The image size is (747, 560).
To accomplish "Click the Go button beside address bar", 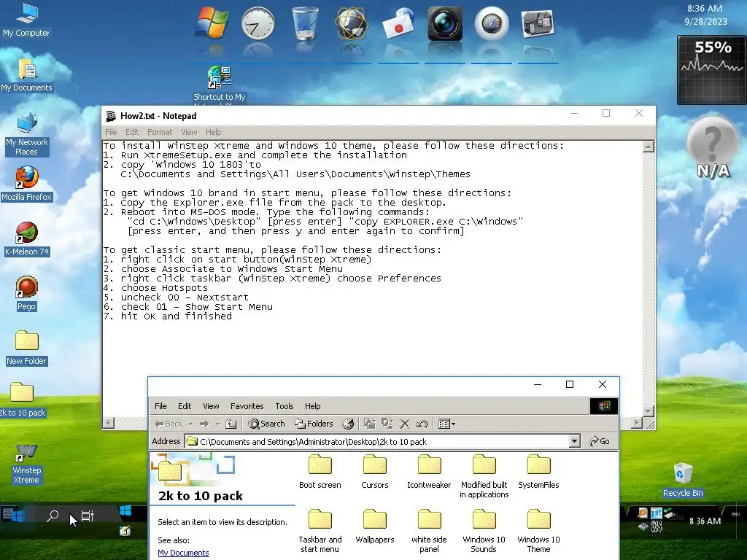I will point(600,441).
